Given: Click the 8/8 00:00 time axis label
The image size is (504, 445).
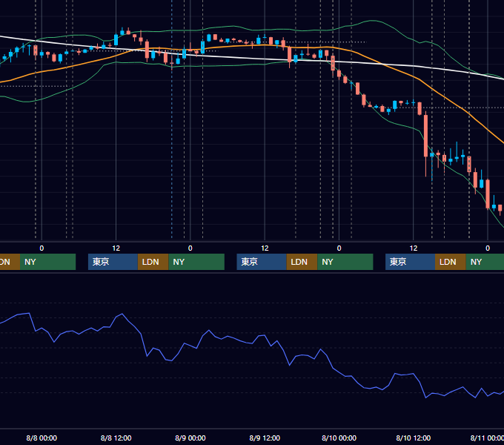Looking at the screenshot, I should click(42, 438).
